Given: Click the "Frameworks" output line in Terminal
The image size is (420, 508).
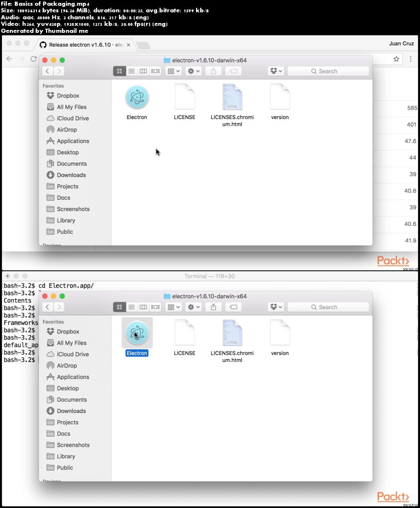Looking at the screenshot, I should pos(21,323).
